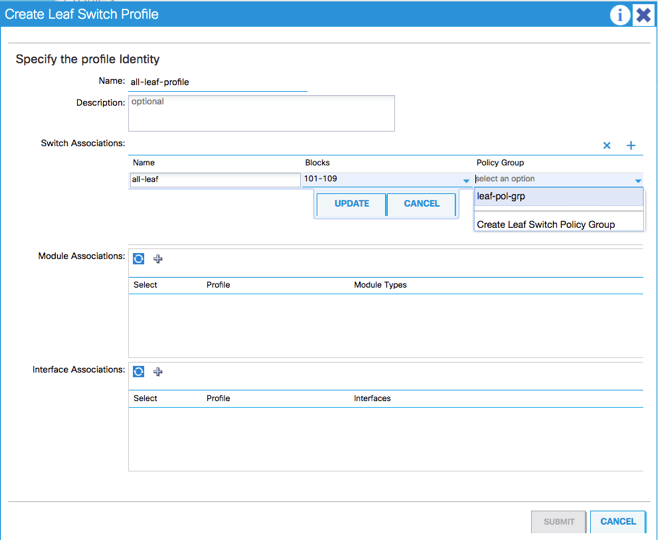Add a new module association
The width and height of the screenshot is (658, 540).
158,259
